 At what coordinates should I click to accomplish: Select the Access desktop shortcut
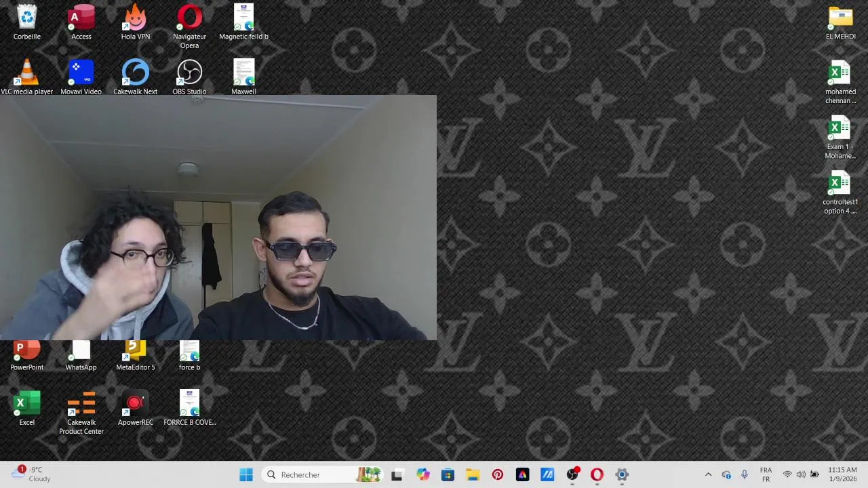81,22
